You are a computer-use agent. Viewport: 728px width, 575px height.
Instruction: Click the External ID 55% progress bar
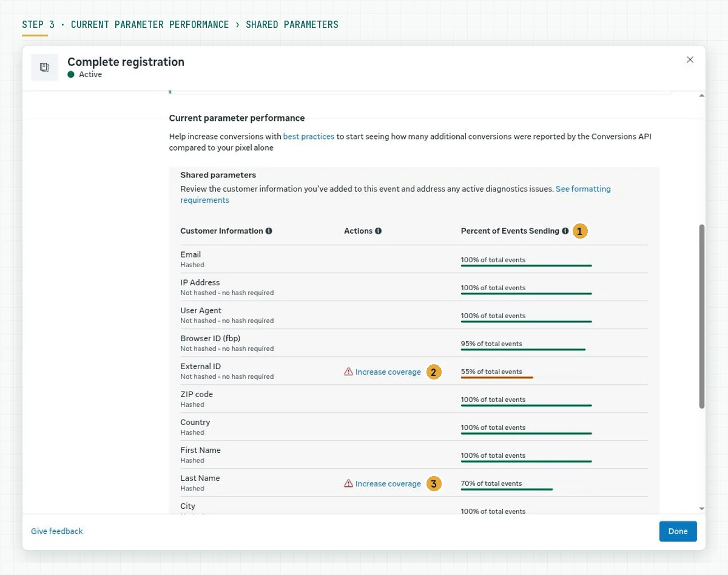point(497,377)
